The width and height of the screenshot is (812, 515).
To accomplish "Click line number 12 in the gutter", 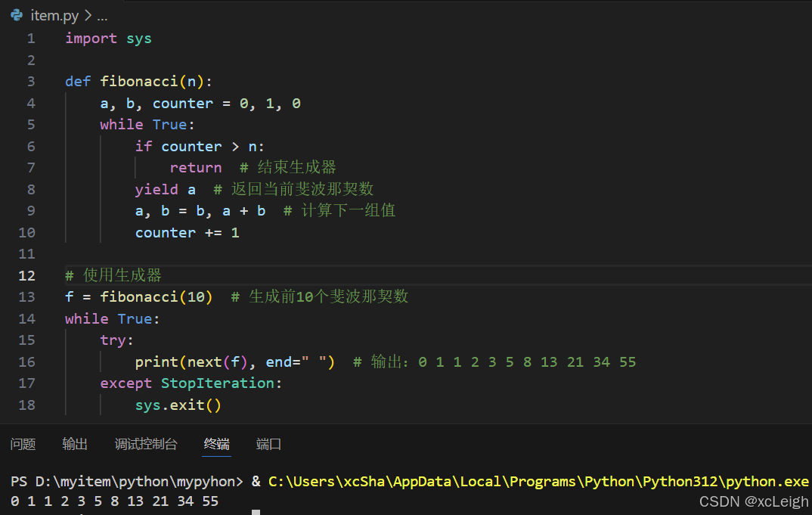I will pyautogui.click(x=27, y=275).
